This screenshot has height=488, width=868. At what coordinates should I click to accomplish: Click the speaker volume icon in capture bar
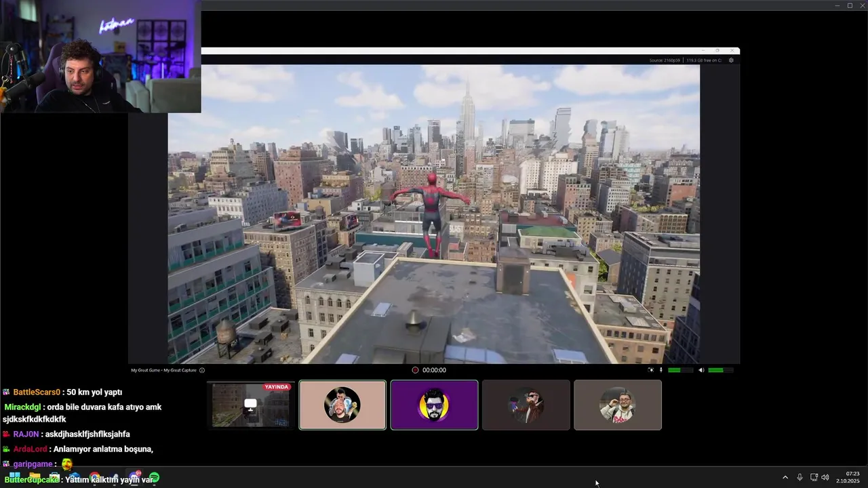[701, 370]
